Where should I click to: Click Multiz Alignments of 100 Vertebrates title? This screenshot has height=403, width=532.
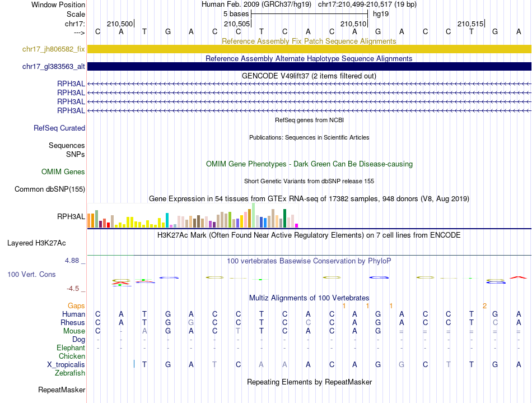click(x=309, y=298)
